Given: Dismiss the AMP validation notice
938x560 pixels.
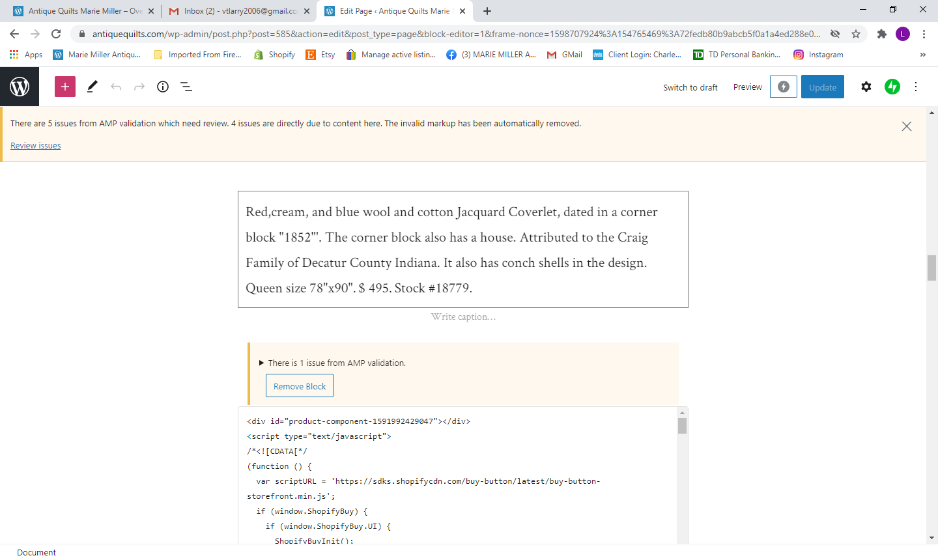Looking at the screenshot, I should (906, 126).
